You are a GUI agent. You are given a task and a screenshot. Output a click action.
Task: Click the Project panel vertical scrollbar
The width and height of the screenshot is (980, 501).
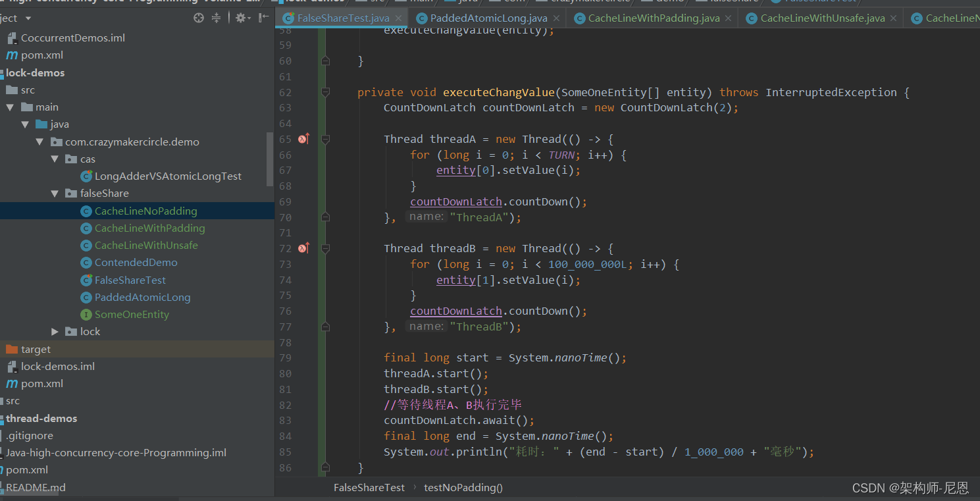[270, 159]
